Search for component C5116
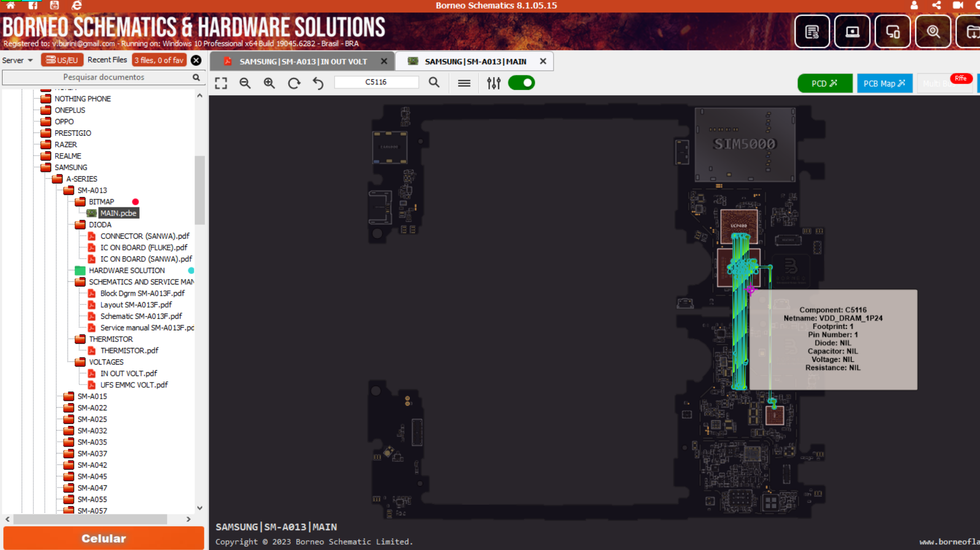 coord(434,82)
